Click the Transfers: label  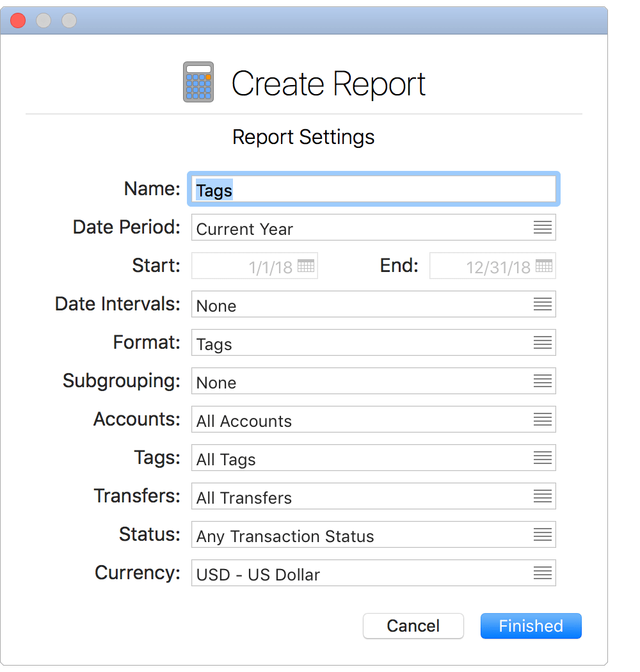[138, 495]
